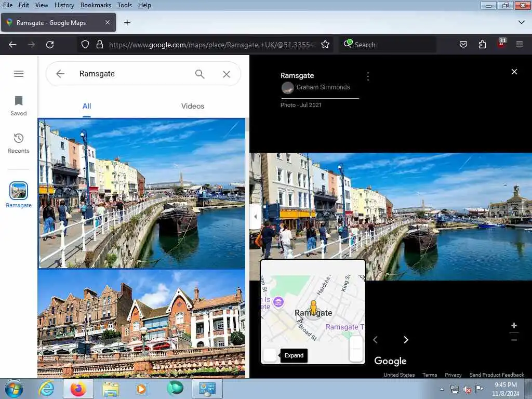The image size is (532, 399).
Task: Open the Bookmarks menu
Action: 96,5
